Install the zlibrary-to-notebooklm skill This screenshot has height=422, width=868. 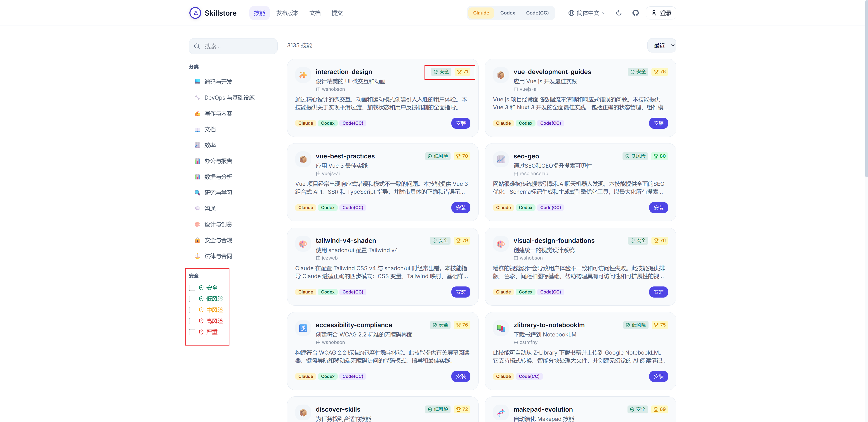click(658, 377)
